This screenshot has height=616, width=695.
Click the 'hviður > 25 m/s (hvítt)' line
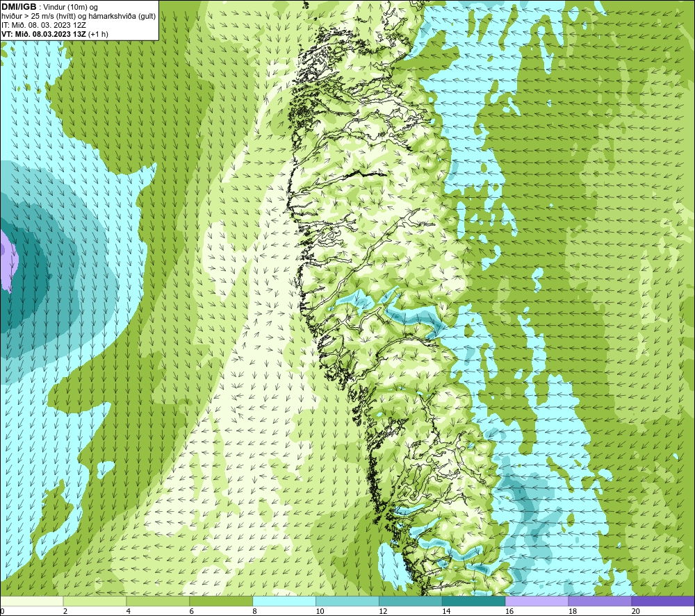[x=79, y=16]
